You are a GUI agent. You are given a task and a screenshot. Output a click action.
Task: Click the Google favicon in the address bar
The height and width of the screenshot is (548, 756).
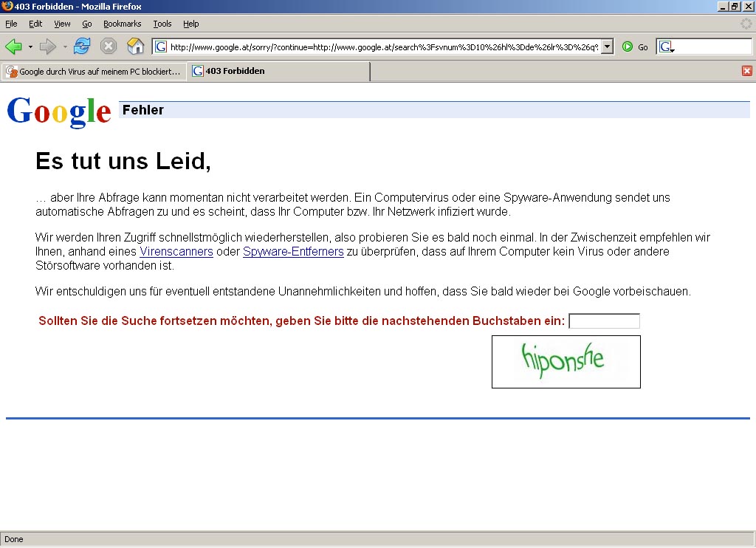tap(161, 47)
